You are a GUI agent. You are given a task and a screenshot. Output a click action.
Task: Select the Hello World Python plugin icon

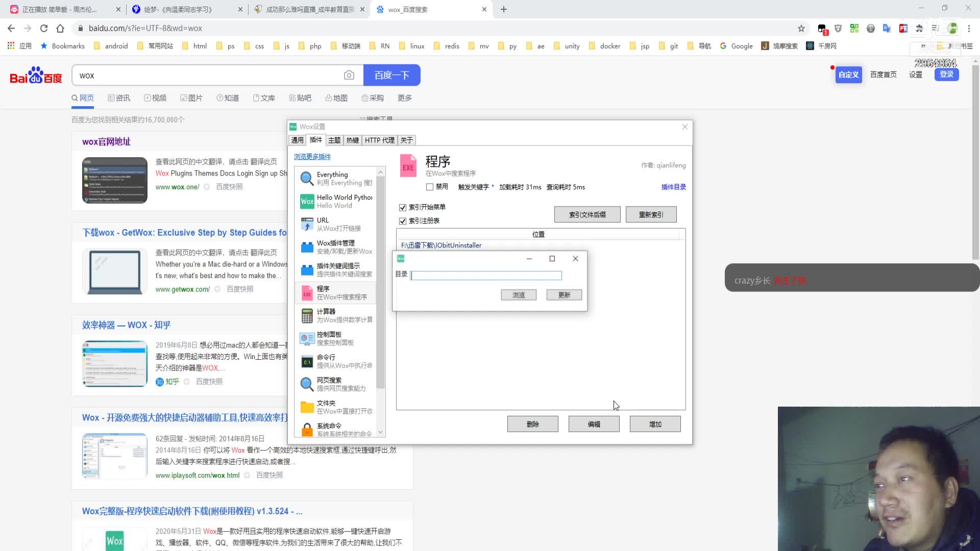click(x=307, y=202)
